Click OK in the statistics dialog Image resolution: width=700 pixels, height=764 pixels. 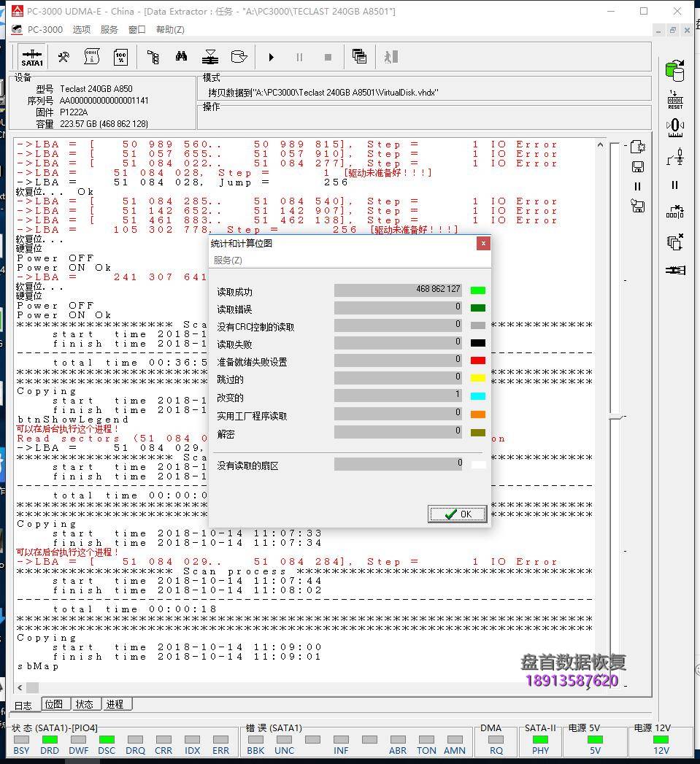pos(458,514)
